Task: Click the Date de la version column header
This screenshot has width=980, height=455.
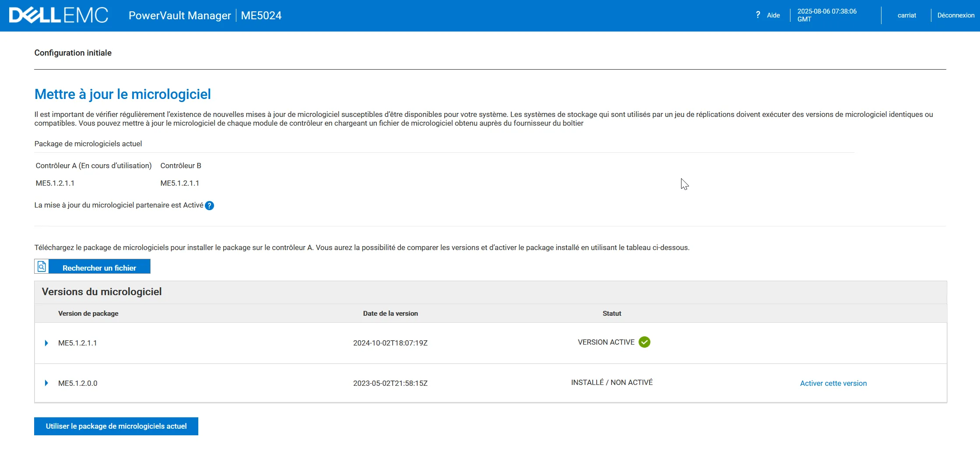Action: [x=390, y=314]
